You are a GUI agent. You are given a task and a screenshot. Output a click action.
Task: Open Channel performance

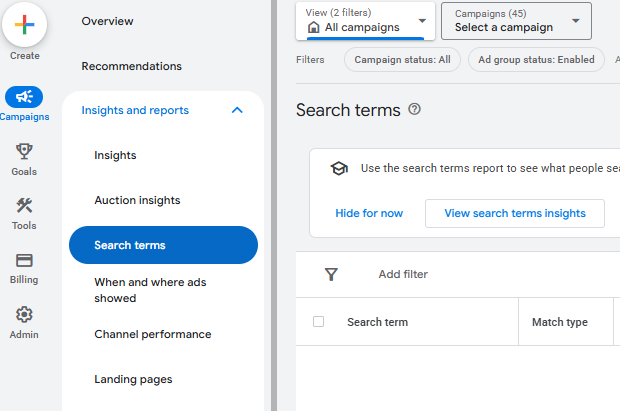click(x=153, y=334)
